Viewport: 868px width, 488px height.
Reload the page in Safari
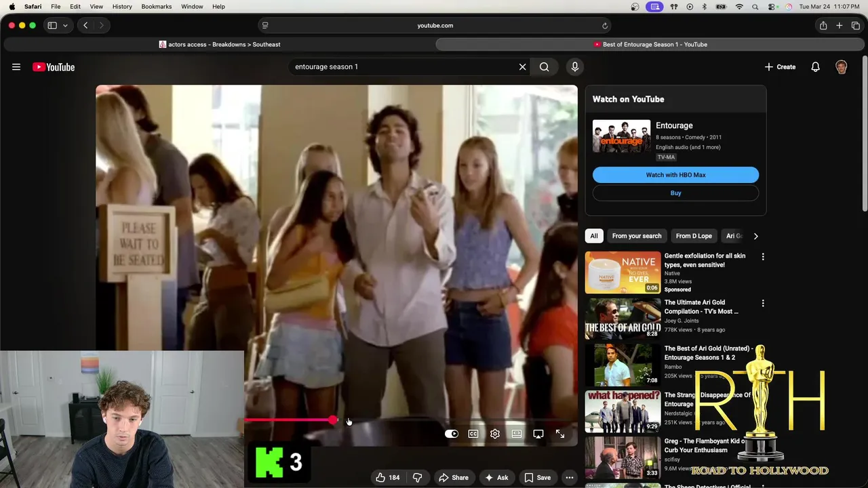tap(605, 26)
